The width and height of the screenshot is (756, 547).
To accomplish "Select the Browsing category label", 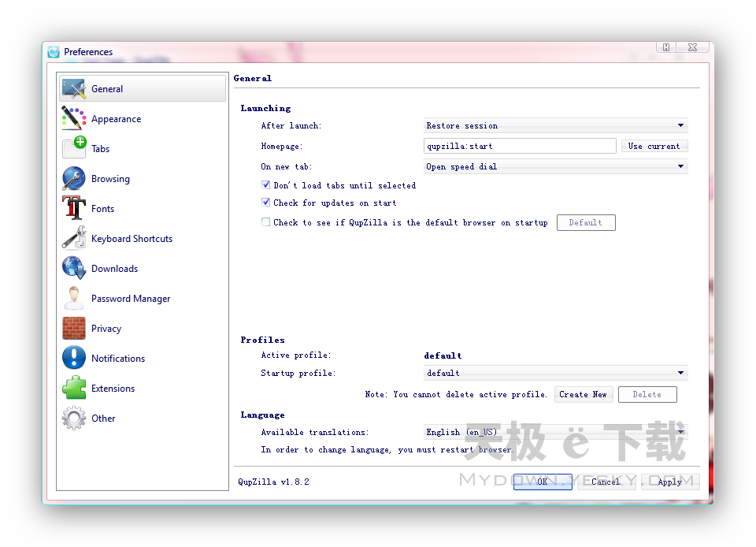I will [x=110, y=178].
